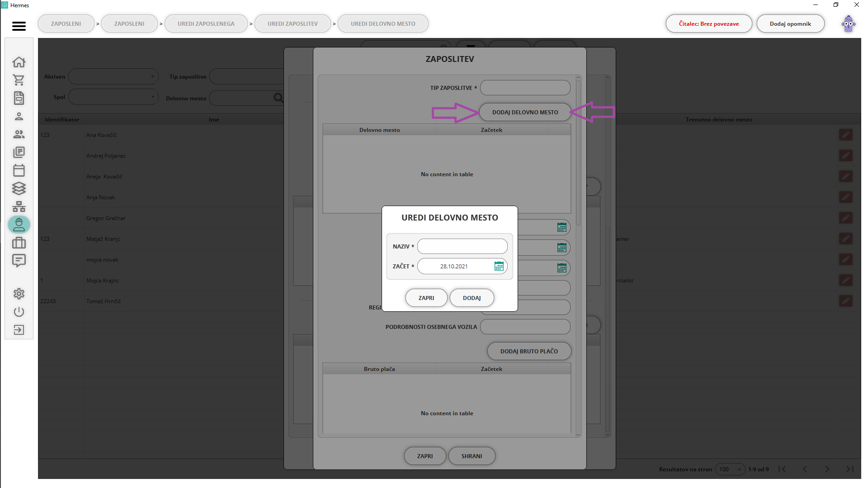Screen dimensions: 868x488
Task: Click DODAJ DELOVNO MESTO button
Action: (x=525, y=112)
